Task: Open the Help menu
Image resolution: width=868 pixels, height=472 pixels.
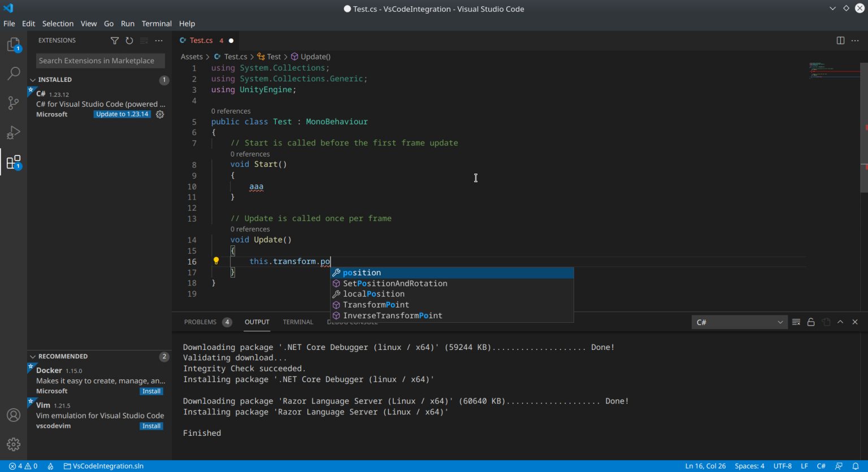Action: point(187,24)
